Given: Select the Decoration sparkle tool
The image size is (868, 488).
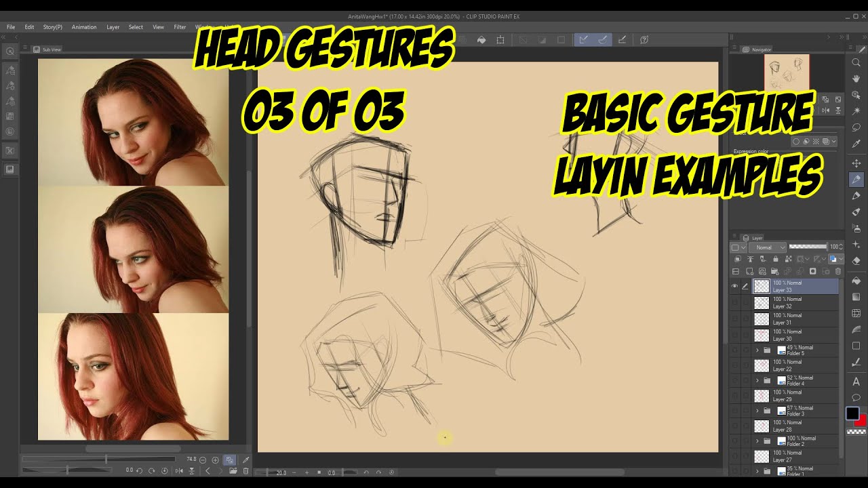Looking at the screenshot, I should pyautogui.click(x=856, y=245).
